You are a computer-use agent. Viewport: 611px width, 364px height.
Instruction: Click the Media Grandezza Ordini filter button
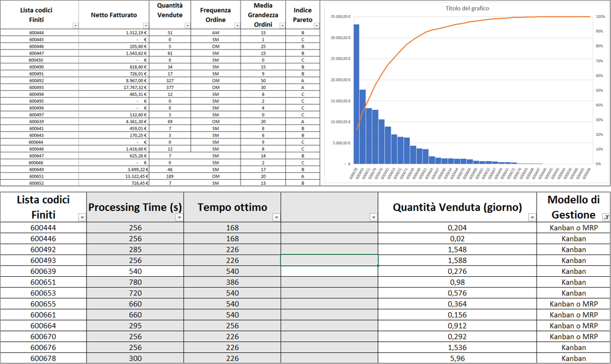click(282, 26)
